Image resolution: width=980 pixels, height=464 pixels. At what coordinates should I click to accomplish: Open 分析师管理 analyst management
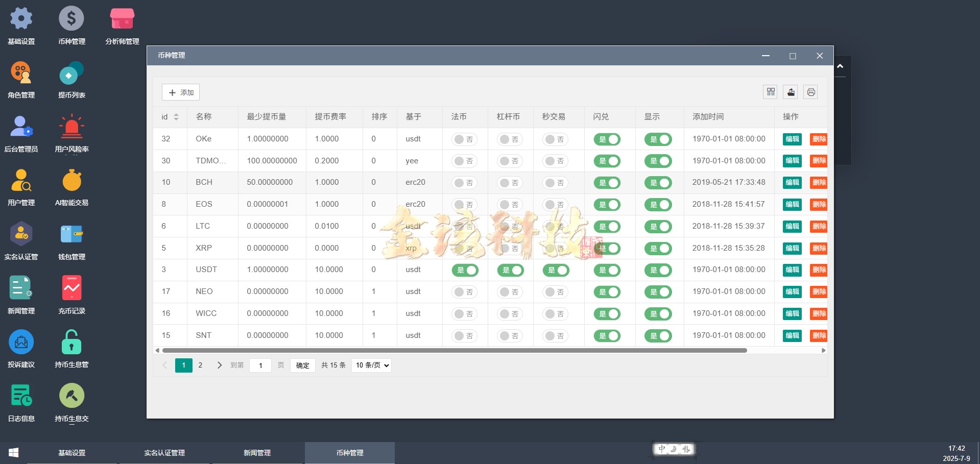[122, 18]
